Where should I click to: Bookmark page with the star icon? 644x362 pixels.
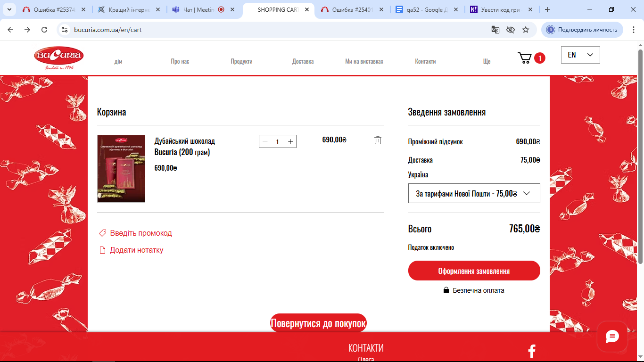tap(526, 30)
